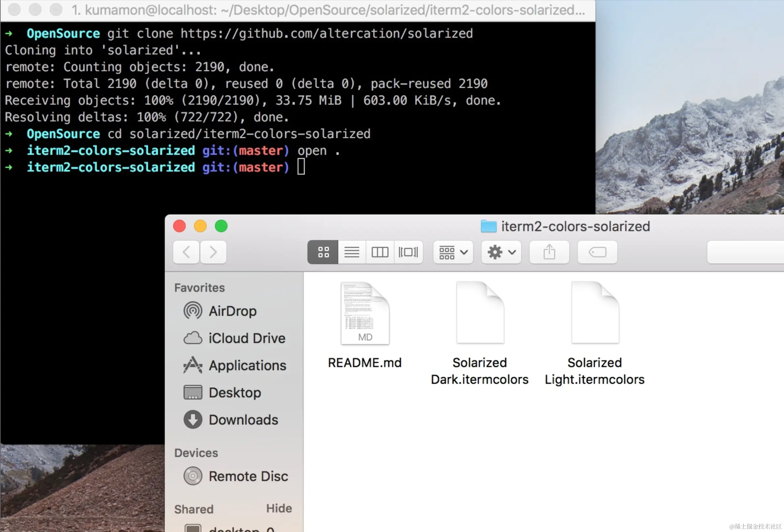Click the terminal cursor at the prompt
Viewport: 784px width, 532px height.
pos(301,167)
